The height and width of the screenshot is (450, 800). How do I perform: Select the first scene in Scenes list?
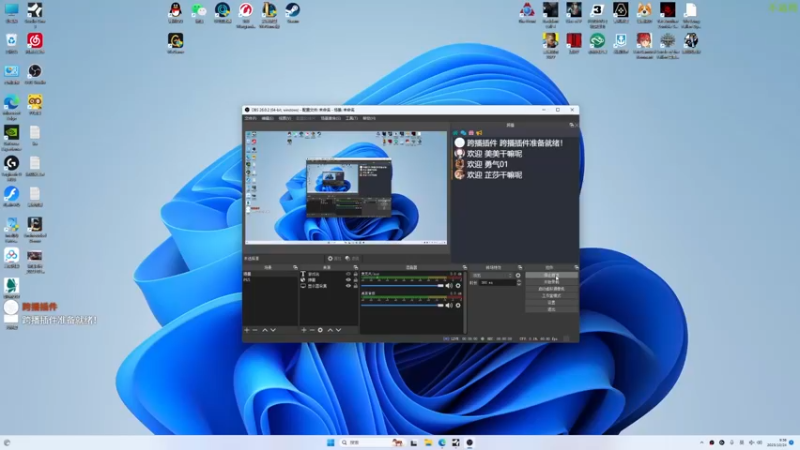[270, 274]
